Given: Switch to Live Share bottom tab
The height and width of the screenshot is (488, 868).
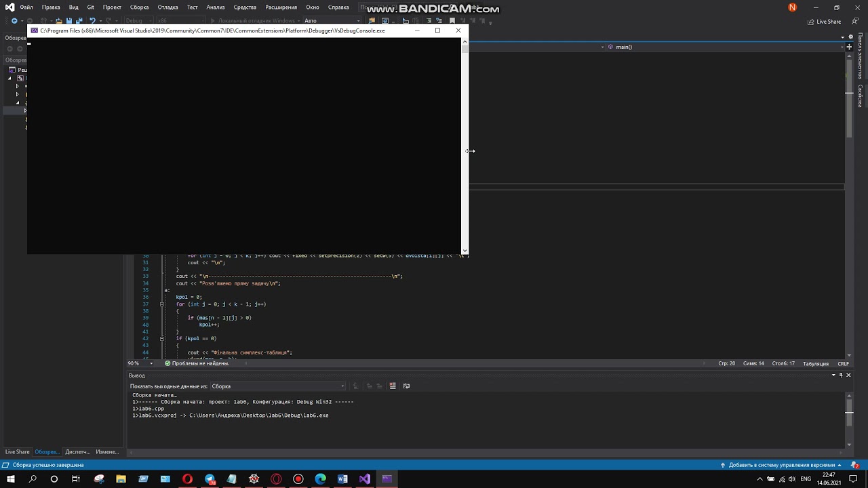Looking at the screenshot, I should 18,452.
